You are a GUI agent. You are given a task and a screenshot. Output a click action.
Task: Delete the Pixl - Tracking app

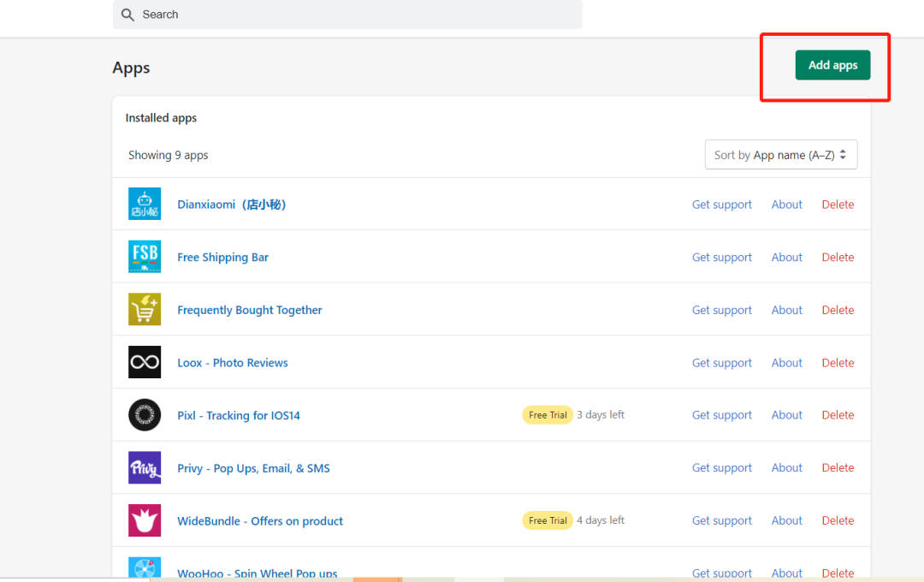pos(838,415)
